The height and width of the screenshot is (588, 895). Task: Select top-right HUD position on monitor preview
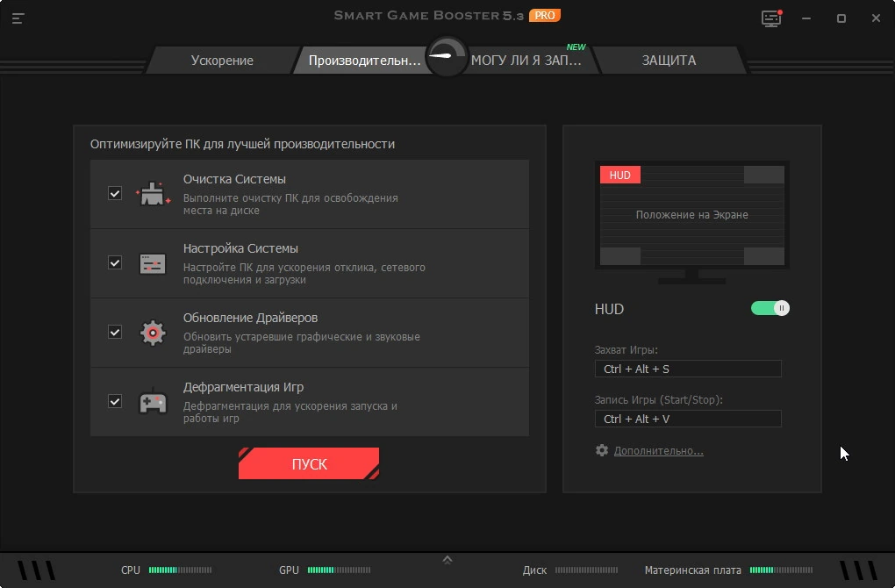point(763,175)
